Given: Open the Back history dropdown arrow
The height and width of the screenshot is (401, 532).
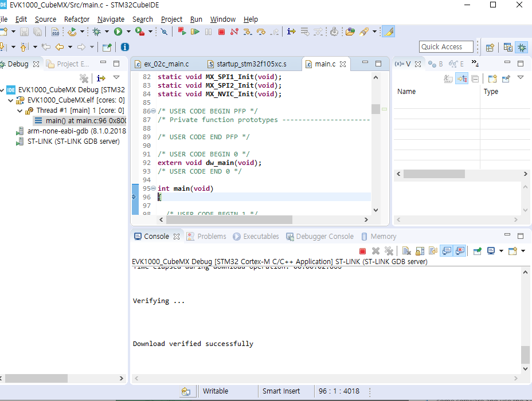Looking at the screenshot, I should click(x=70, y=47).
